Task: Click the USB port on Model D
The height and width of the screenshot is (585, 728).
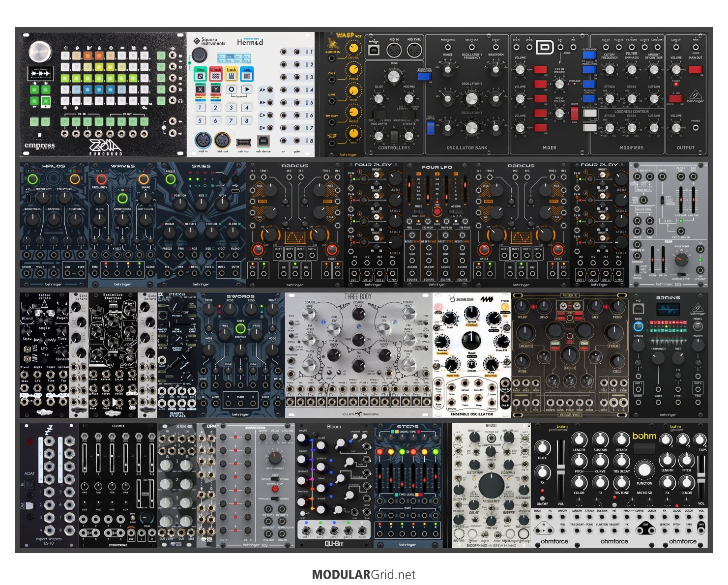Action: click(374, 51)
